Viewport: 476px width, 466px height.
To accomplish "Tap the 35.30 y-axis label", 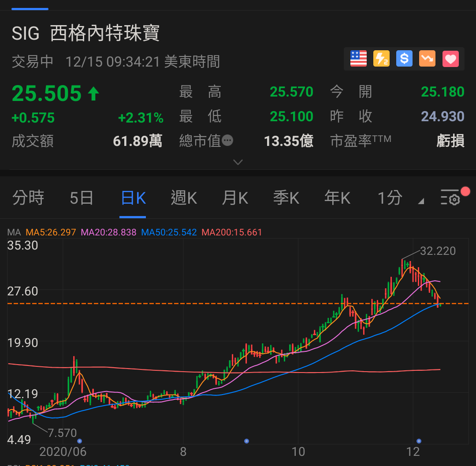I will click(22, 245).
